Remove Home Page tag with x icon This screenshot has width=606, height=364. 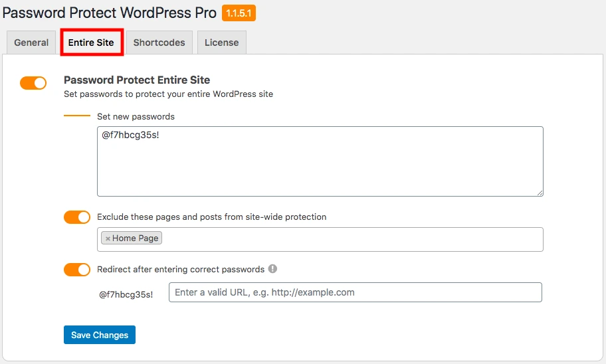(x=108, y=238)
